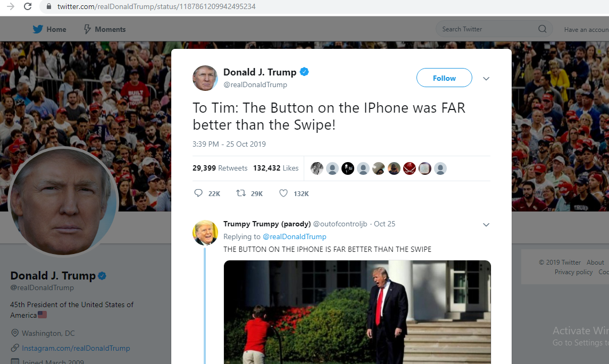Image resolution: width=609 pixels, height=364 pixels.
Task: Follow Donald J. Trump
Action: click(444, 78)
